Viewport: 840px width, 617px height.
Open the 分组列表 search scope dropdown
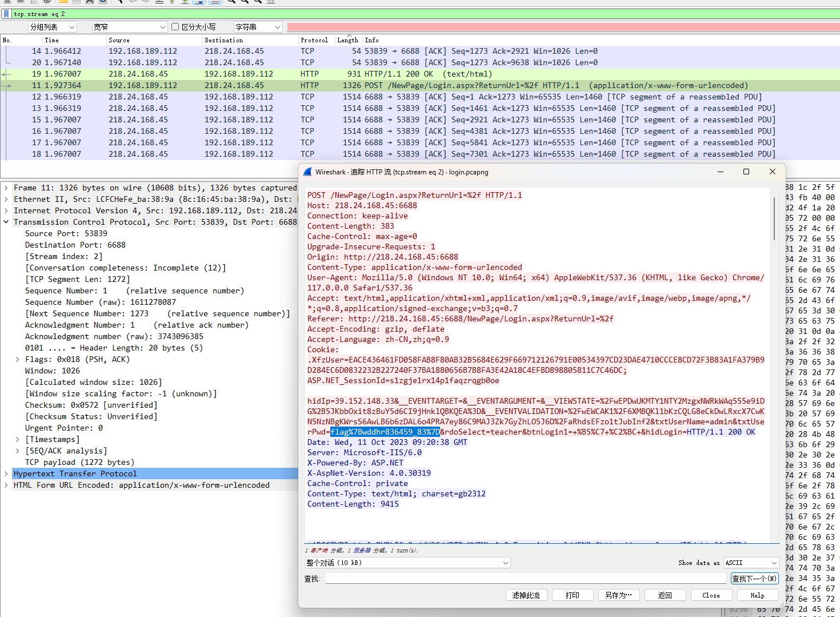click(x=53, y=27)
